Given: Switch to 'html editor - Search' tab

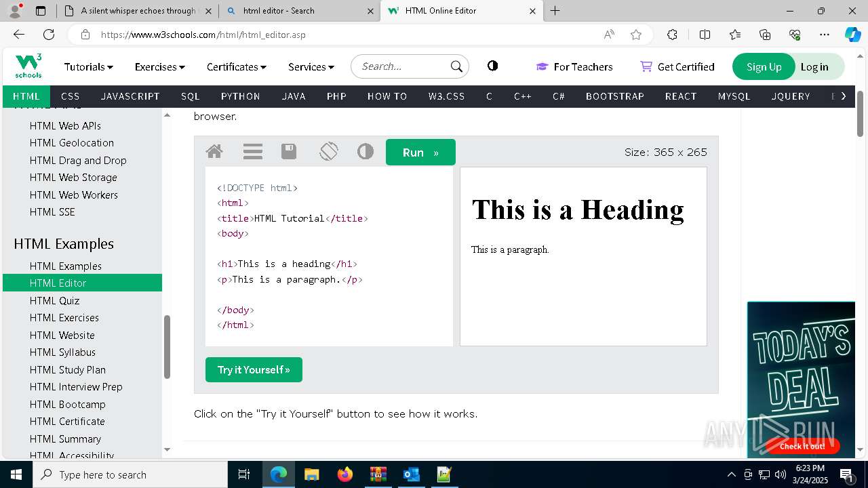Looking at the screenshot, I should pos(300,11).
